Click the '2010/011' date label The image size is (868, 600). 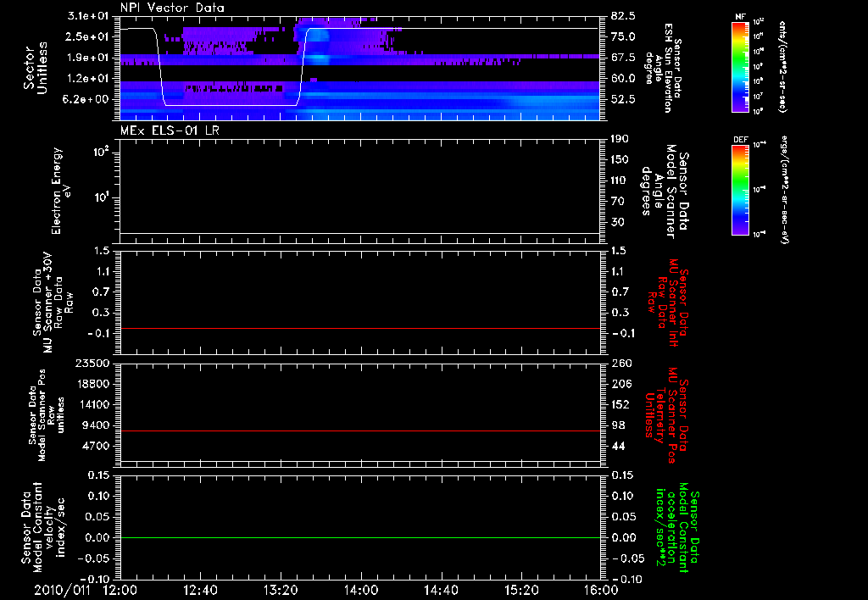pyautogui.click(x=60, y=590)
